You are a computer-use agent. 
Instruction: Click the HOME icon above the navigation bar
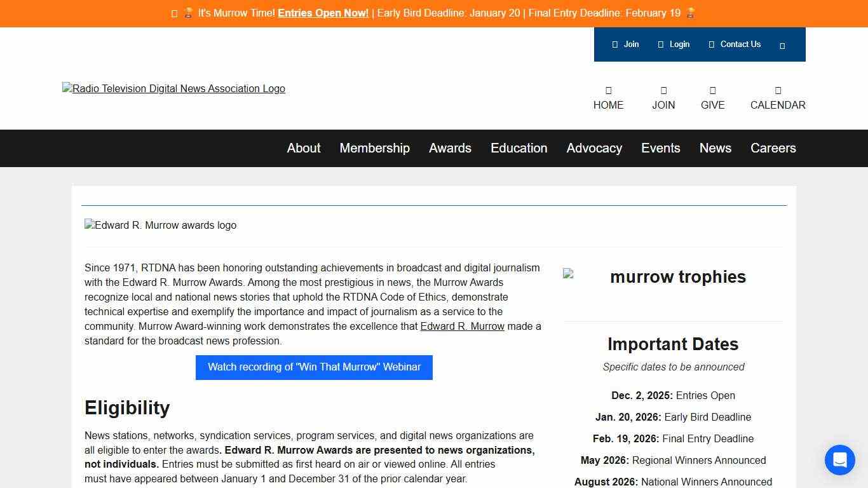[x=608, y=90]
